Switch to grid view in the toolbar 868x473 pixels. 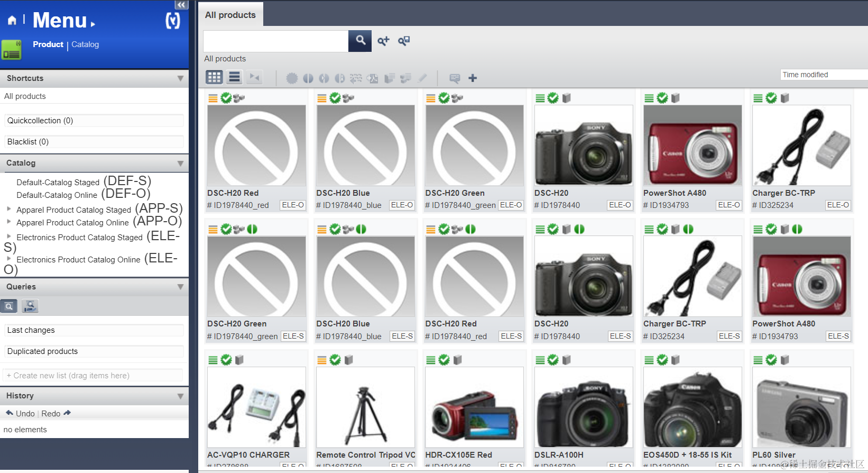pyautogui.click(x=214, y=77)
